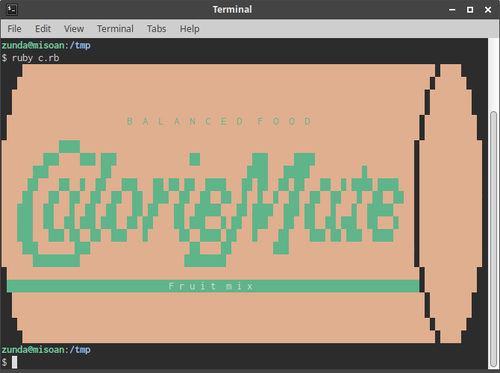Click the green 'Fruit mix' bar
The image size is (500, 373).
(x=213, y=286)
